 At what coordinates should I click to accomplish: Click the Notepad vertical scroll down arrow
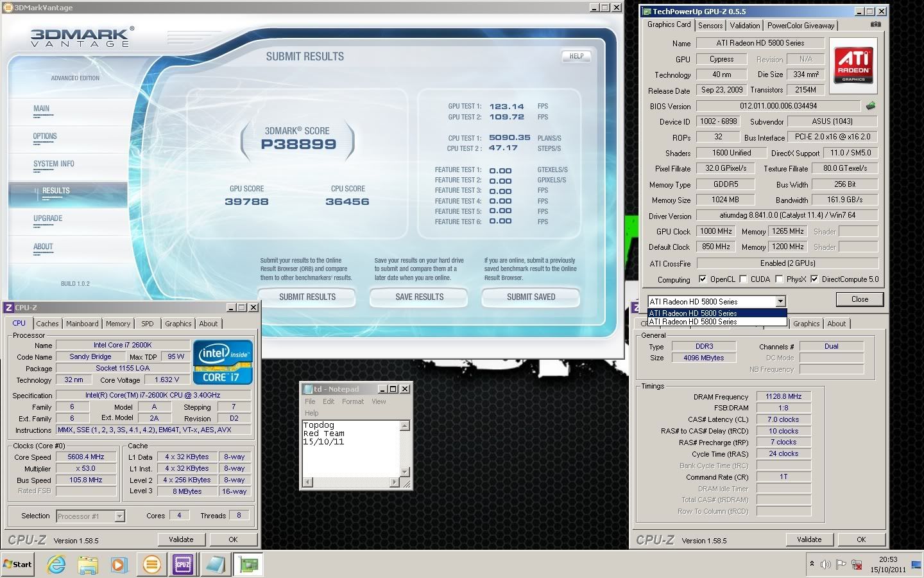pyautogui.click(x=405, y=472)
